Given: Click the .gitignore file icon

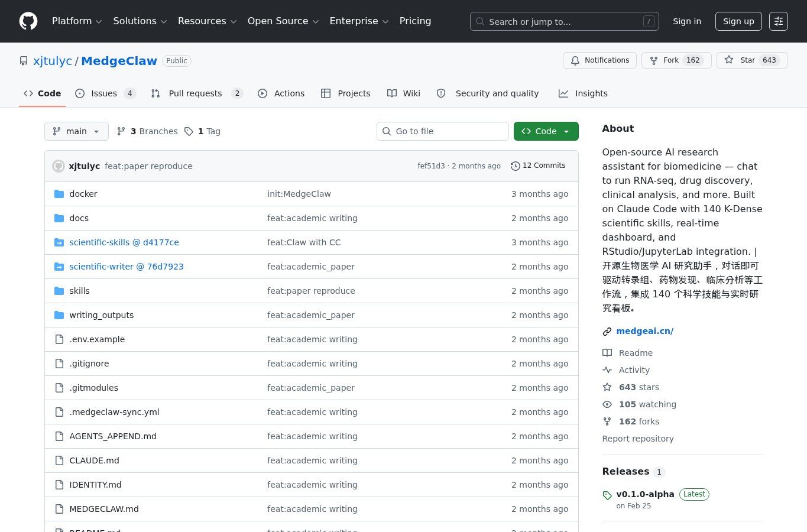Looking at the screenshot, I should (x=59, y=364).
